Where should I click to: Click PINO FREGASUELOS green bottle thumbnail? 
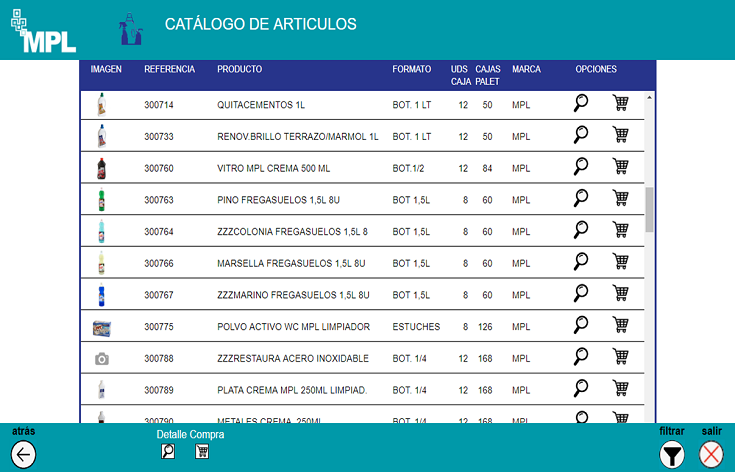101,200
